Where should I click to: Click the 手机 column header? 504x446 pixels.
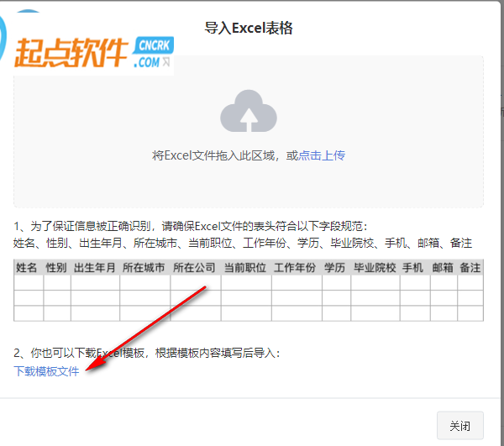point(413,267)
